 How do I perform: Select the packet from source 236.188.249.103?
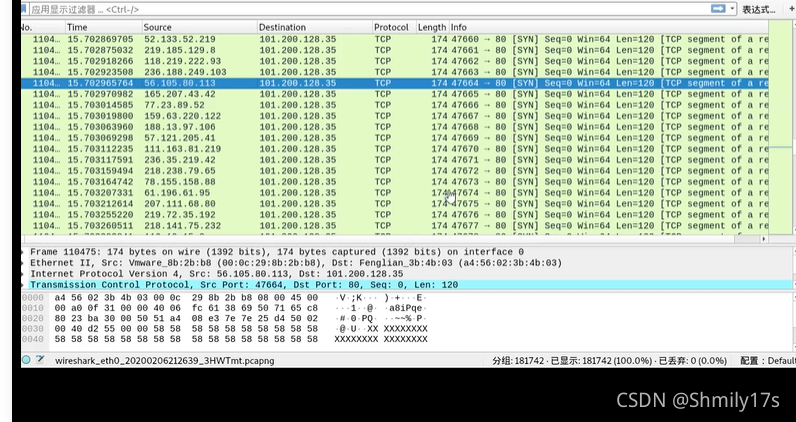[394, 72]
